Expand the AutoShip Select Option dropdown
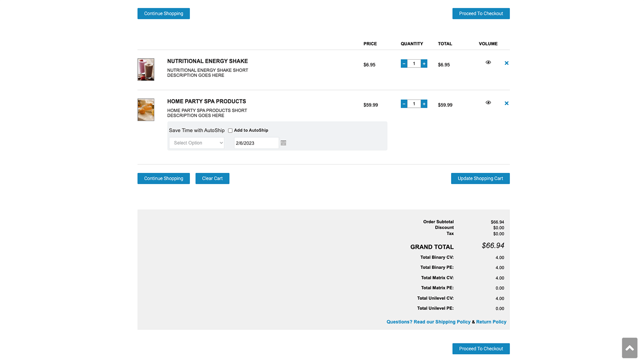The height and width of the screenshot is (362, 644). [x=197, y=143]
